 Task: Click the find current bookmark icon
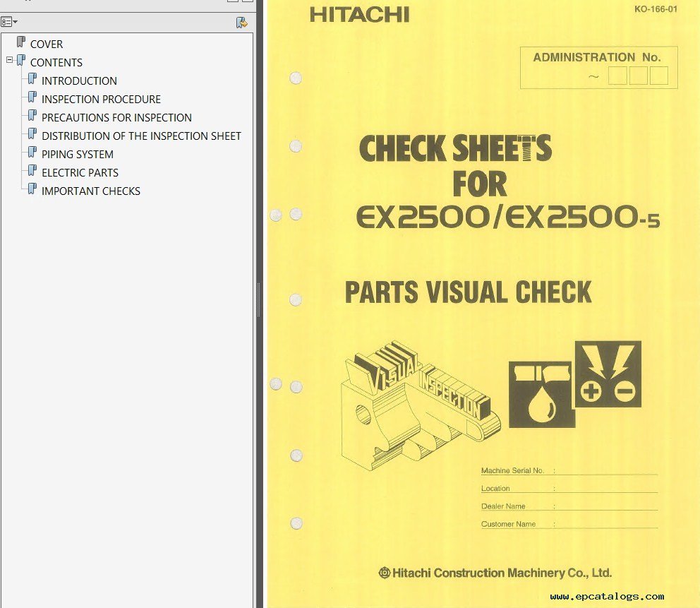[x=241, y=23]
